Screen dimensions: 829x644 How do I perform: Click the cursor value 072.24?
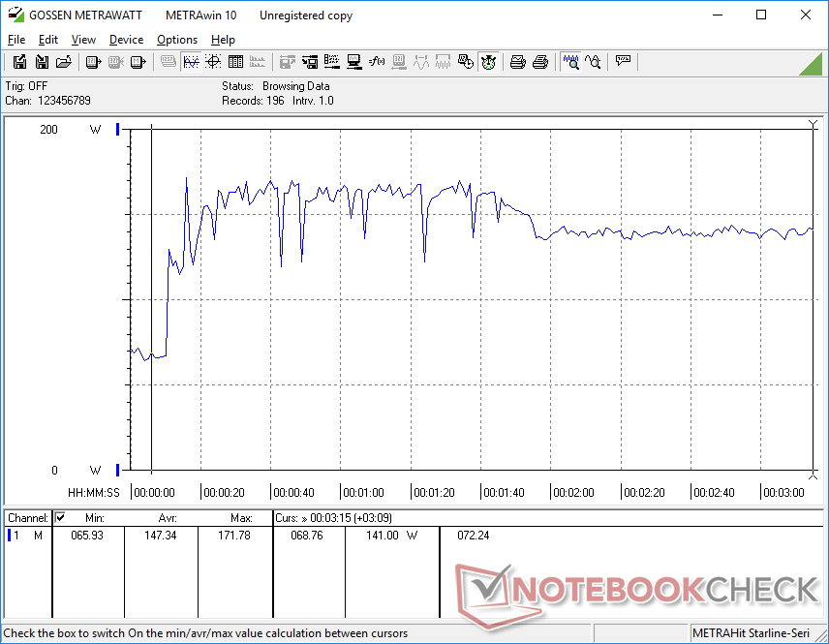[x=474, y=536]
